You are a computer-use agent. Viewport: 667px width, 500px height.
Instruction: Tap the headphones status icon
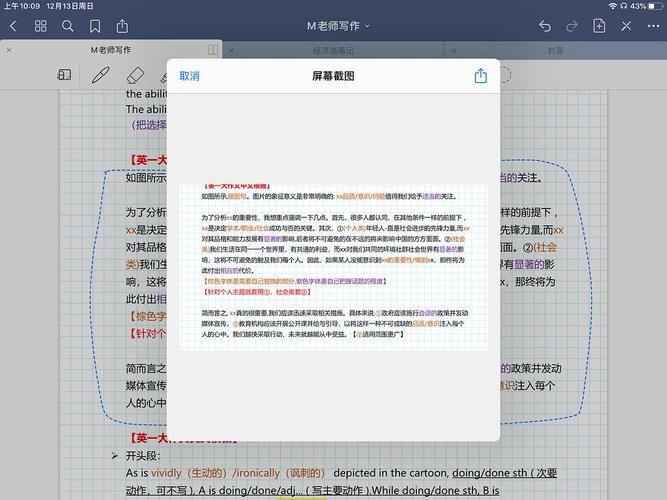624,6
